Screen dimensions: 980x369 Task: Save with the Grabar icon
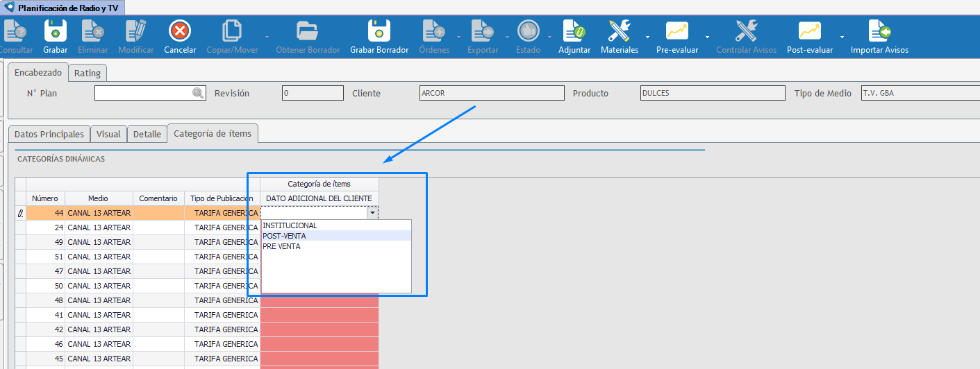56,32
